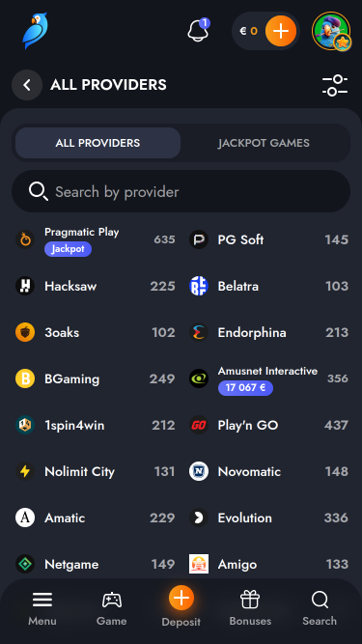
Task: Click the orange plus balance button
Action: pos(281,31)
